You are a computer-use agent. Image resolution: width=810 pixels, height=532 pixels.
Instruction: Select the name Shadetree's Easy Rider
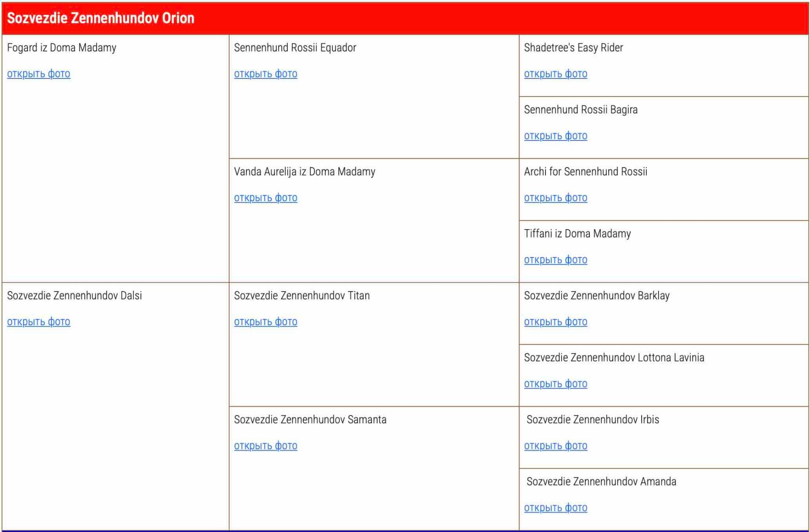coord(573,48)
